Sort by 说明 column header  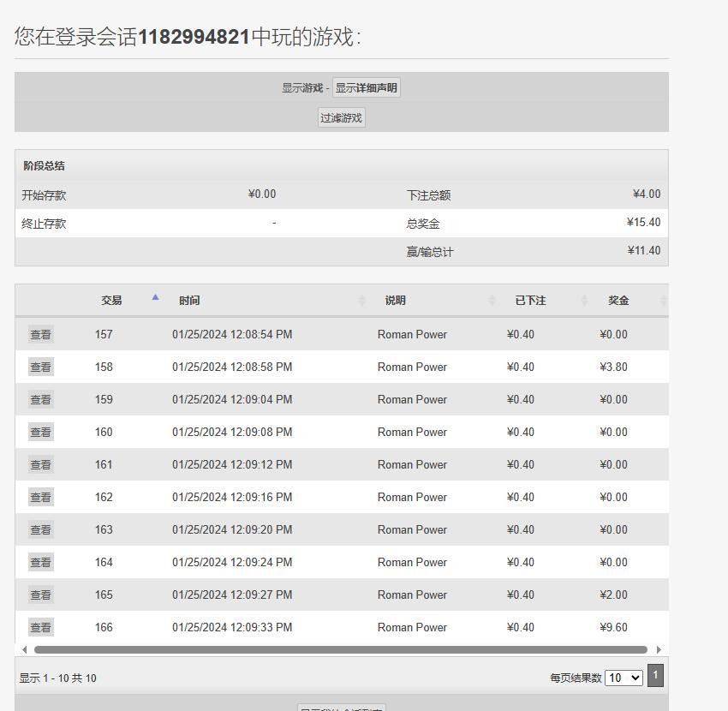point(395,301)
